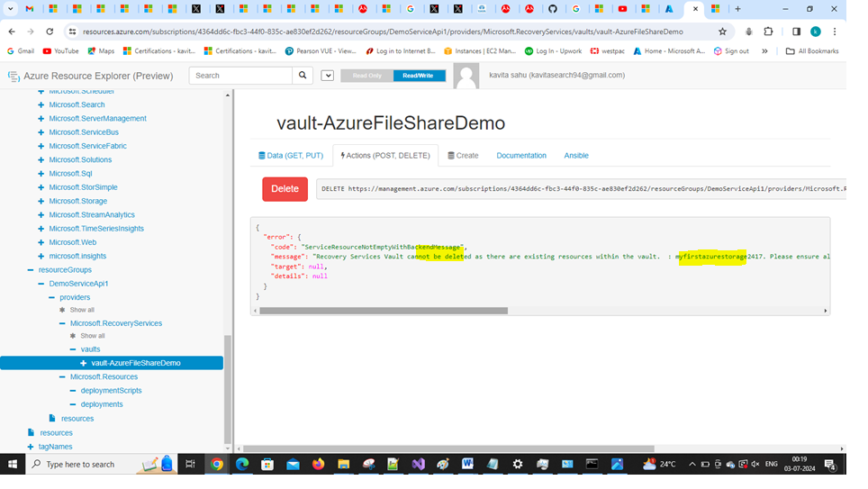Open Chrome from the taskbar
The height and width of the screenshot is (489, 868).
tap(216, 464)
